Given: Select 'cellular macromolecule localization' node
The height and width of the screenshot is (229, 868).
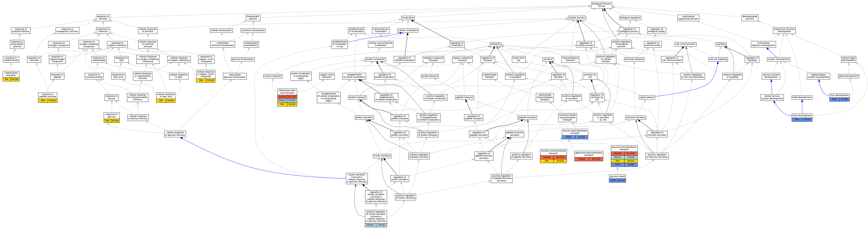Looking at the screenshot, I should (x=381, y=44).
